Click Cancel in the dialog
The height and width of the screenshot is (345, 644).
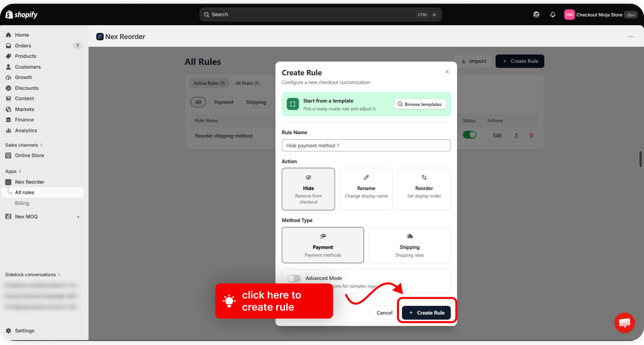[384, 313]
